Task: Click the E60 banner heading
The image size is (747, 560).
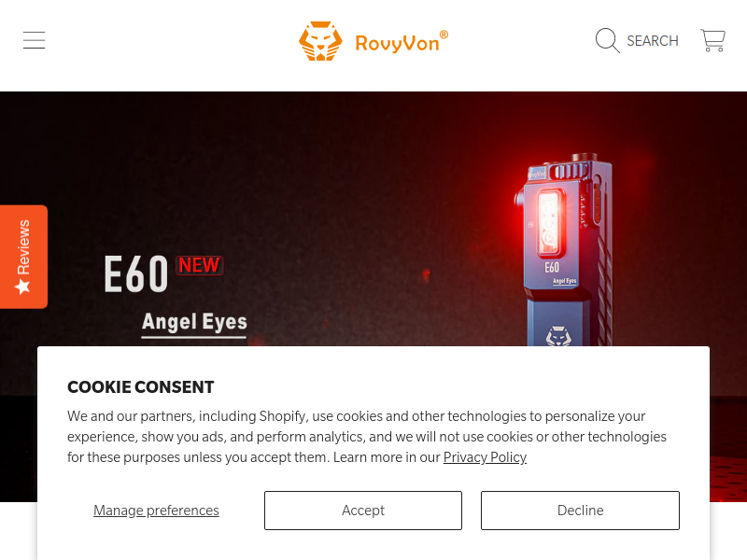Action: [x=136, y=273]
